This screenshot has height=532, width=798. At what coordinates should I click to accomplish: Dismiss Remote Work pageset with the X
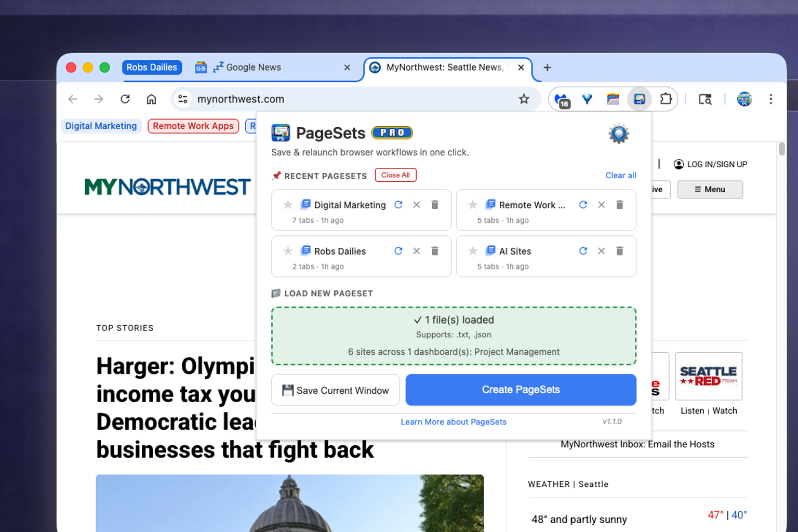pos(601,205)
